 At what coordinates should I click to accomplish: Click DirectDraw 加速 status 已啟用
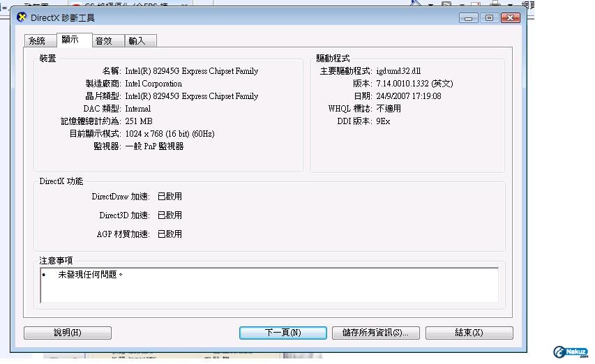coord(170,197)
